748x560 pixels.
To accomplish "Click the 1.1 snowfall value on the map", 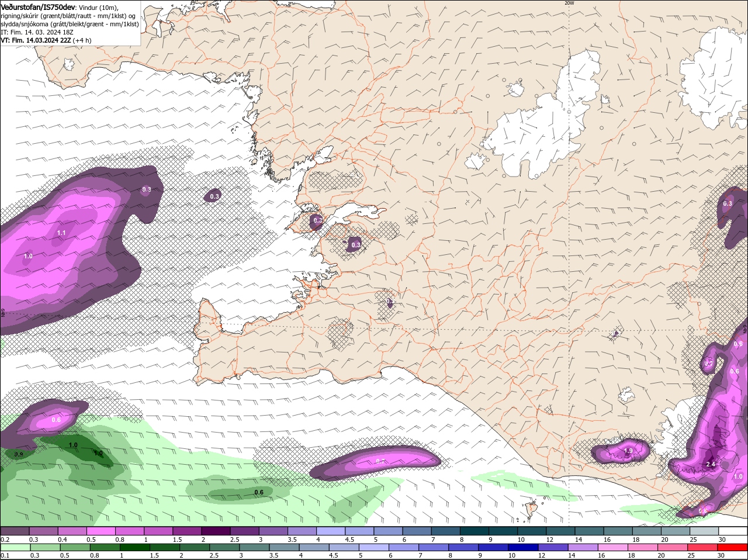I will click(x=61, y=233).
